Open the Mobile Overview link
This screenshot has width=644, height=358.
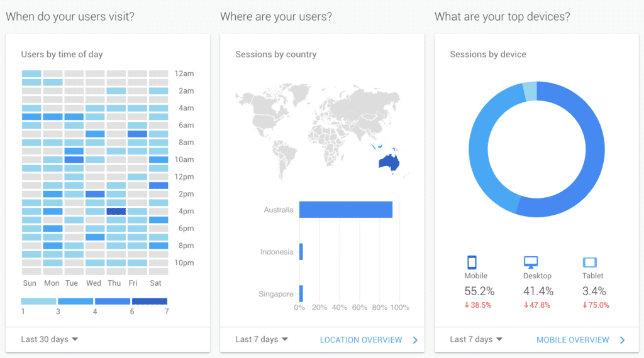573,340
